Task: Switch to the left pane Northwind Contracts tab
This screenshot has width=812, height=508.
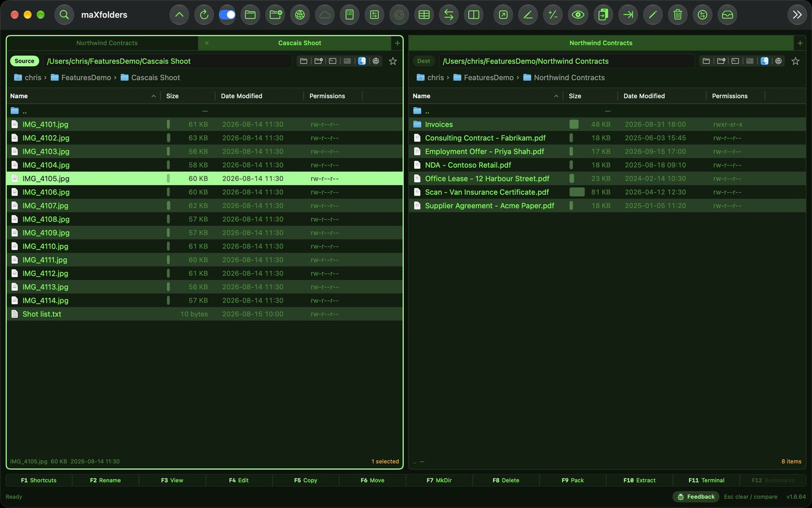Action: (x=107, y=43)
